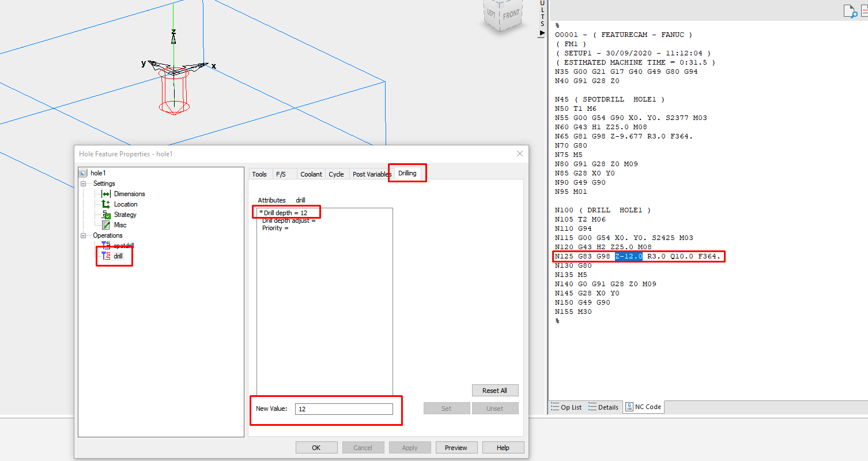
Task: Open the Location settings icon
Action: click(x=105, y=204)
